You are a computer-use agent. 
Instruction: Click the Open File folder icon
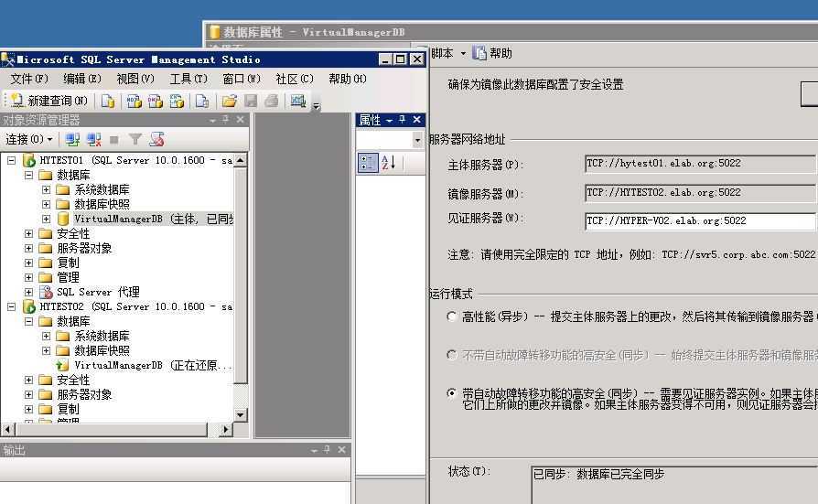pyautogui.click(x=229, y=101)
